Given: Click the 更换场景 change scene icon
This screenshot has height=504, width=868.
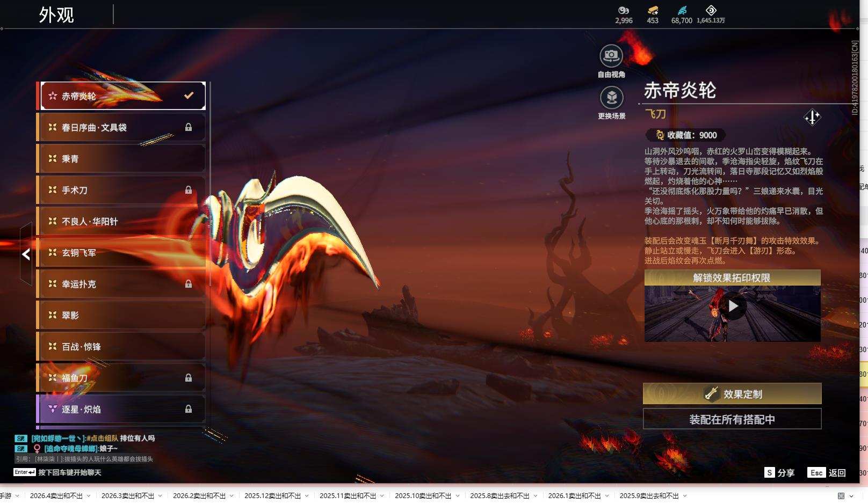Looking at the screenshot, I should click(x=611, y=97).
